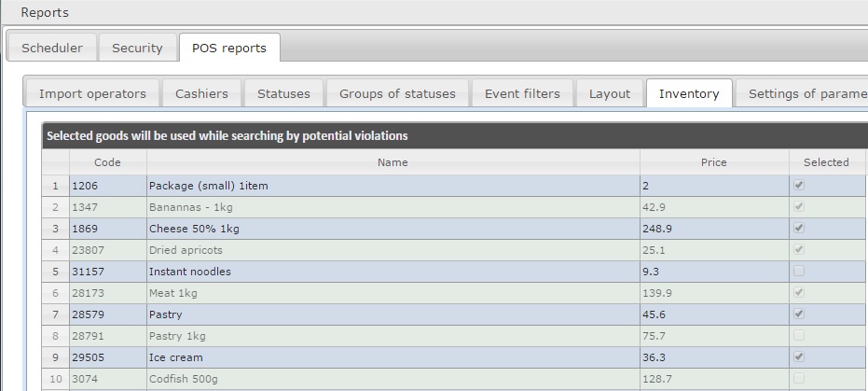Viewport: 868px width, 391px height.
Task: Switch to Groups of statuses tab
Action: pyautogui.click(x=397, y=93)
